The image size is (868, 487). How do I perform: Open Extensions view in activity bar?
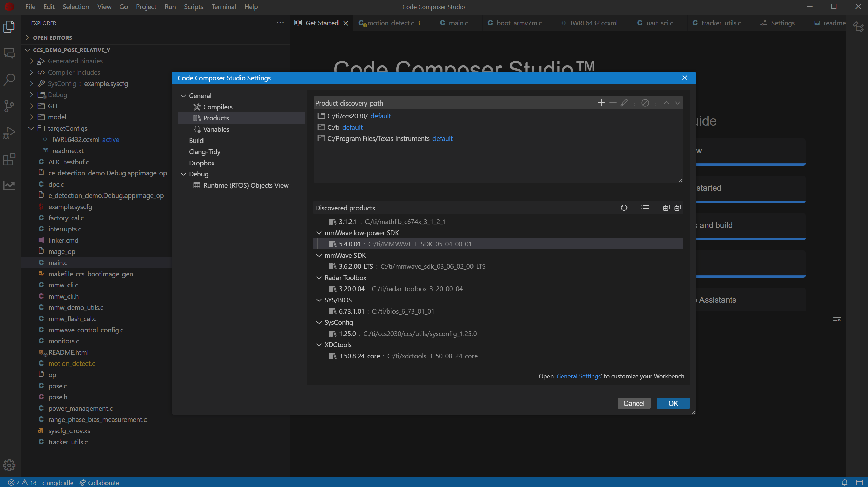pos(9,159)
